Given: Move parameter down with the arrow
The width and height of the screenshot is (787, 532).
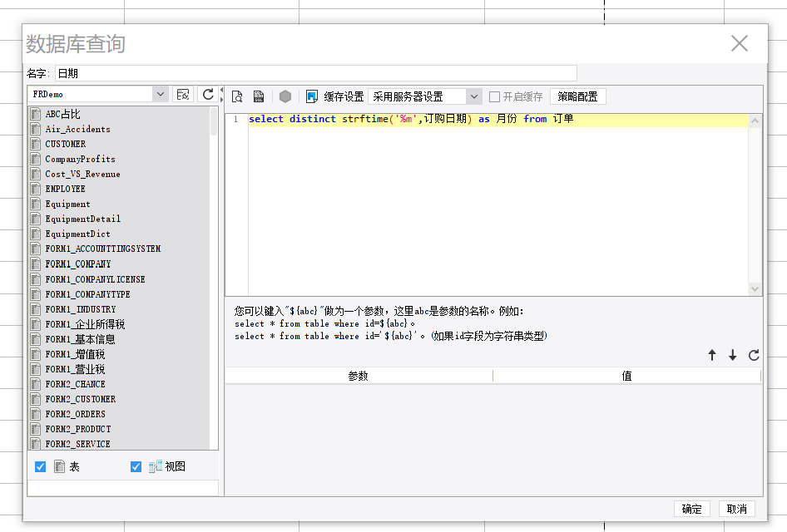Looking at the screenshot, I should click(x=733, y=355).
